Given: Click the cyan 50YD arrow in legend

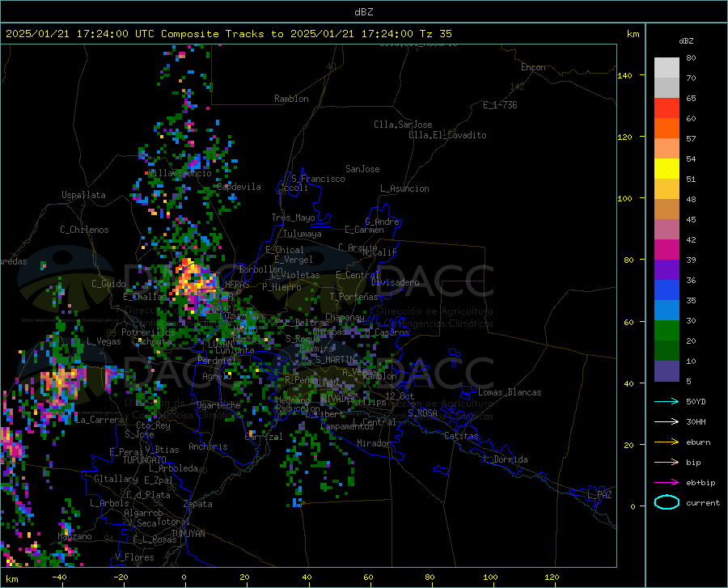Looking at the screenshot, I should tap(667, 401).
